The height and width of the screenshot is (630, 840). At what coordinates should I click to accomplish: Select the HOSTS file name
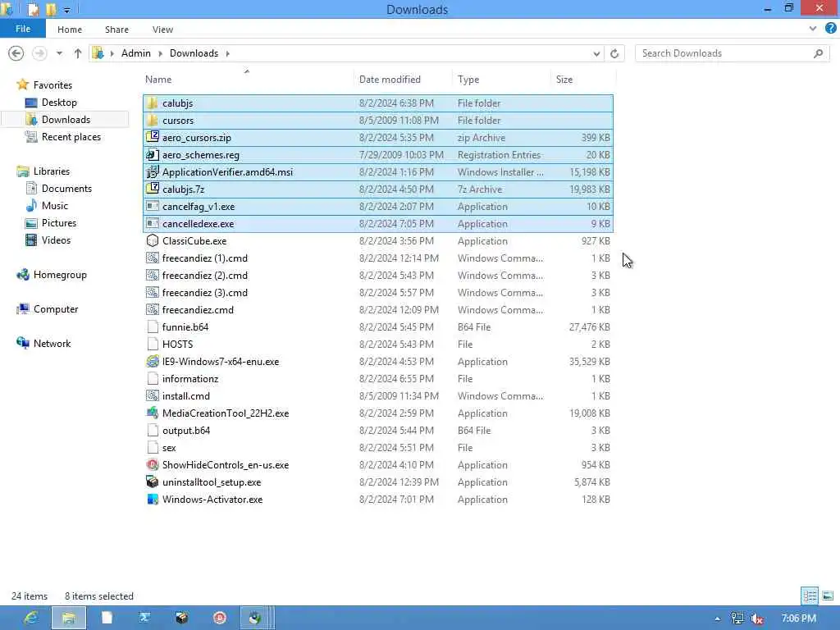click(x=177, y=345)
